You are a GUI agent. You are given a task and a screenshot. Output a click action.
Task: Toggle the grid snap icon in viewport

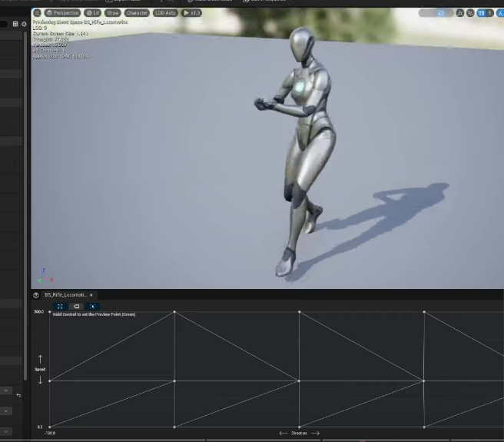(481, 13)
